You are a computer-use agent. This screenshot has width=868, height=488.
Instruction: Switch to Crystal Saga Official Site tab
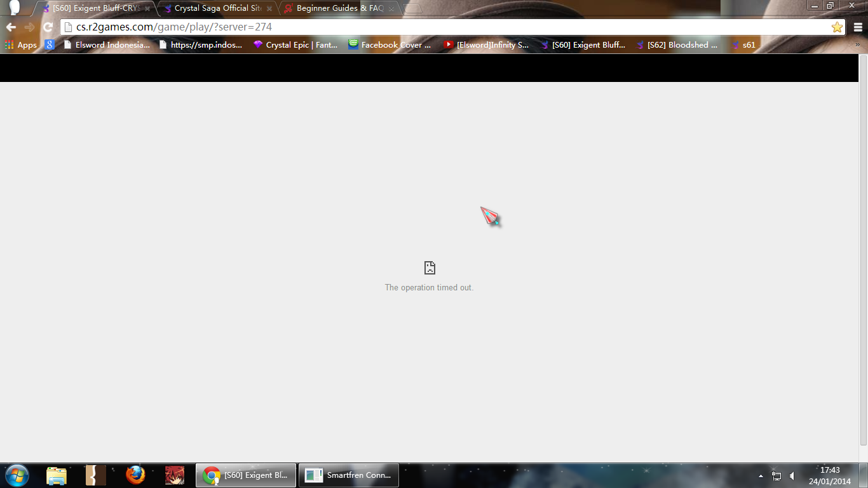(217, 9)
